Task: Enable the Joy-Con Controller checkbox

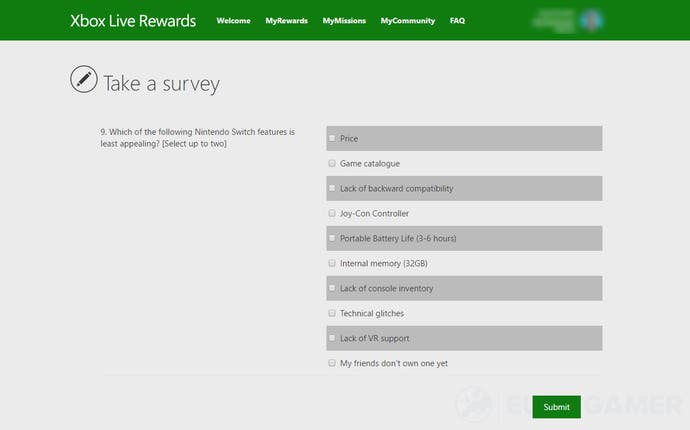Action: tap(332, 213)
